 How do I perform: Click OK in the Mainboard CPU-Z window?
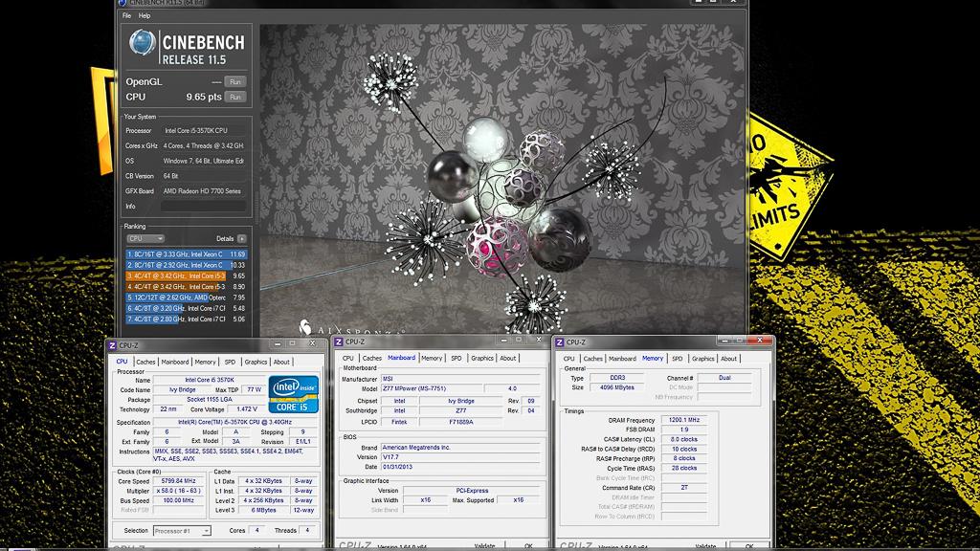pos(528,545)
